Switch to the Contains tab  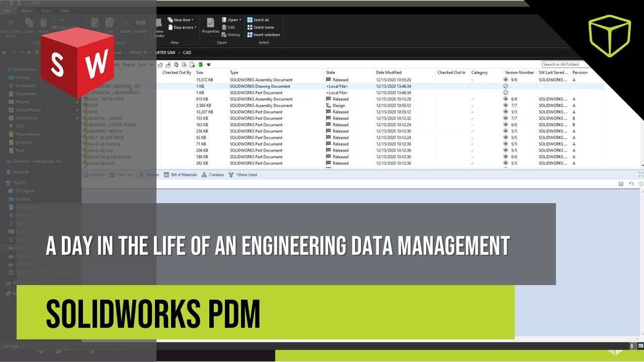[213, 175]
